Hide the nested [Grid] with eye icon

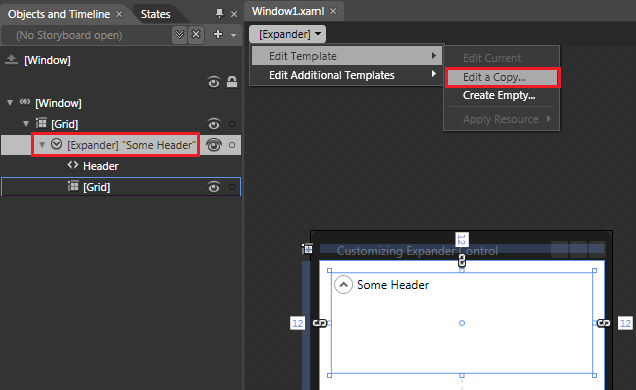coord(214,187)
